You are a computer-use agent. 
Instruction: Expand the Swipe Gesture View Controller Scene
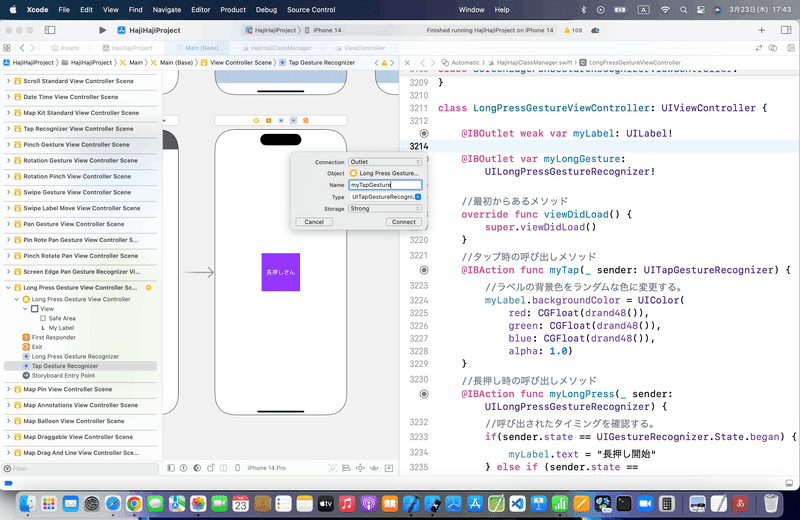(8, 192)
